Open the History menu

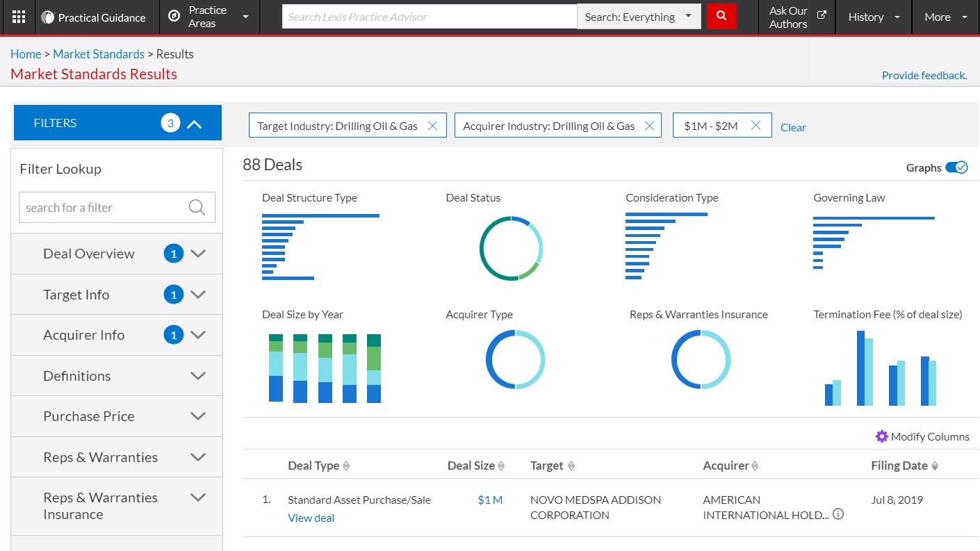pos(874,17)
